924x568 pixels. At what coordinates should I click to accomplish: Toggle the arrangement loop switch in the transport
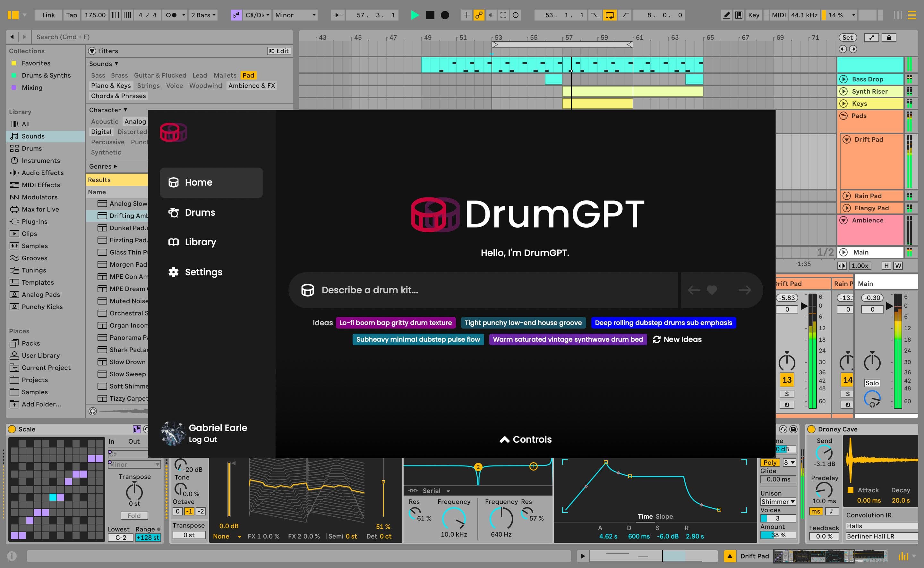point(610,15)
